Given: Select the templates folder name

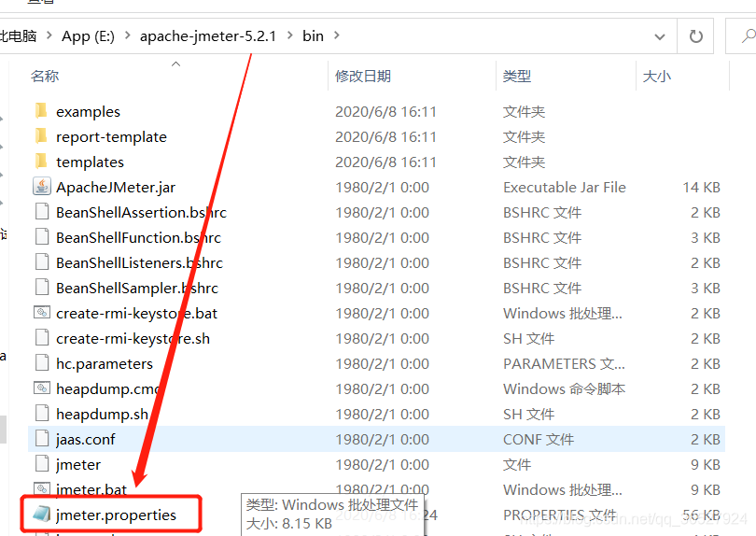Looking at the screenshot, I should [91, 162].
